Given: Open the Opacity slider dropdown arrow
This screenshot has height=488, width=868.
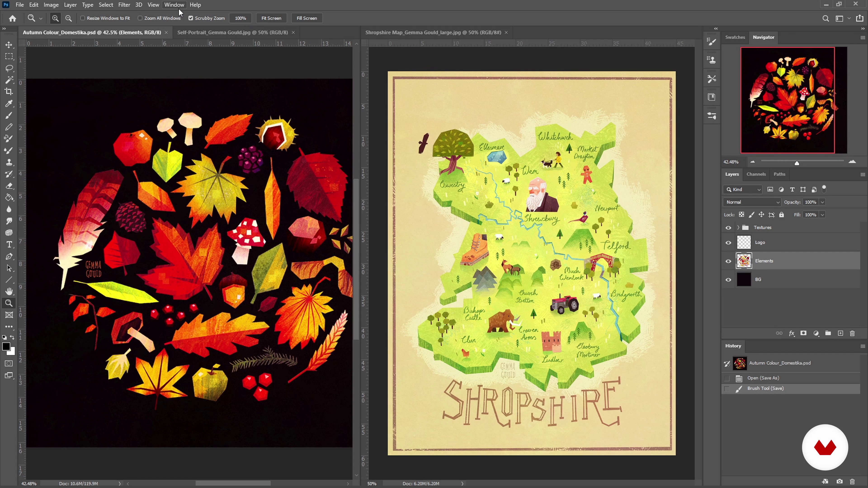Looking at the screenshot, I should pyautogui.click(x=822, y=202).
